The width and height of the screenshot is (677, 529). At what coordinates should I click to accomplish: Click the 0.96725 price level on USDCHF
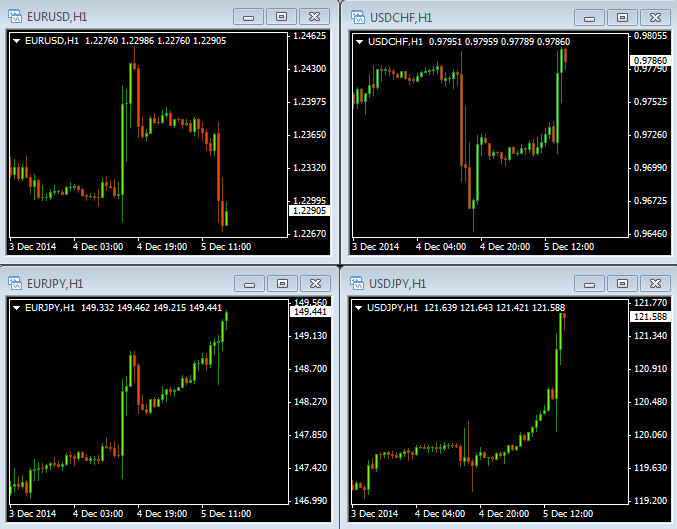point(650,201)
